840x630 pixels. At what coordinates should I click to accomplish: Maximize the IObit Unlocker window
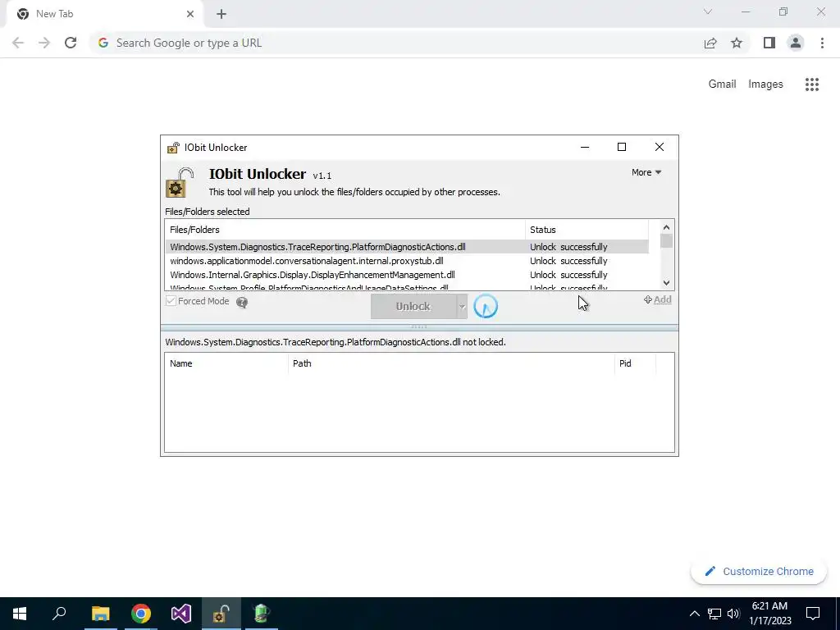click(x=622, y=147)
